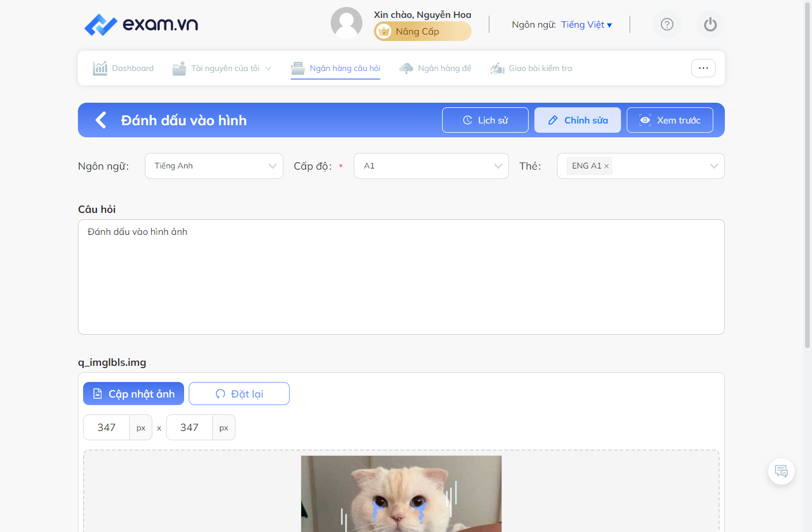
Task: Open Ngân hàng đề tab
Action: coord(435,68)
